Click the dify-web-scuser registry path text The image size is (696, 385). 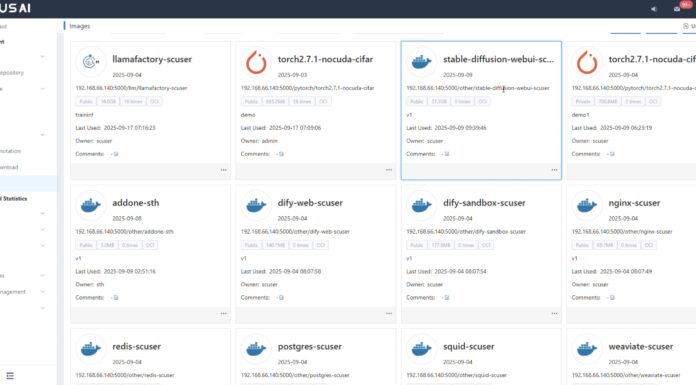click(295, 232)
